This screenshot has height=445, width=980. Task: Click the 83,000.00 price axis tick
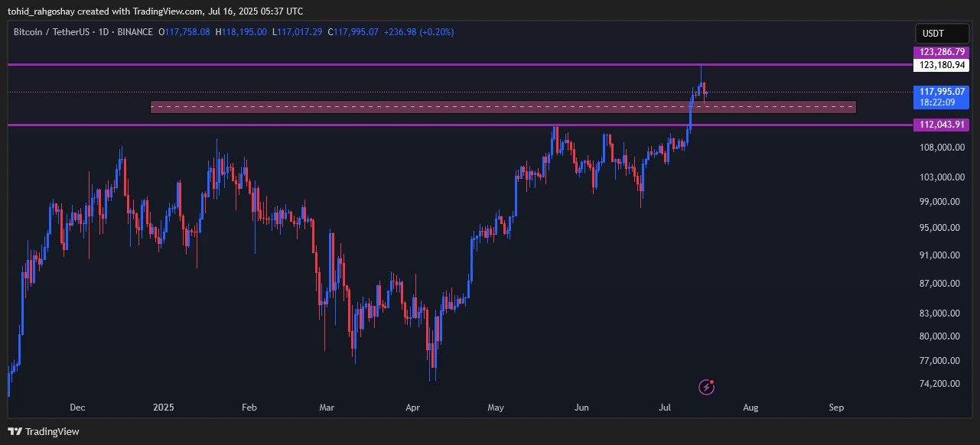point(940,313)
